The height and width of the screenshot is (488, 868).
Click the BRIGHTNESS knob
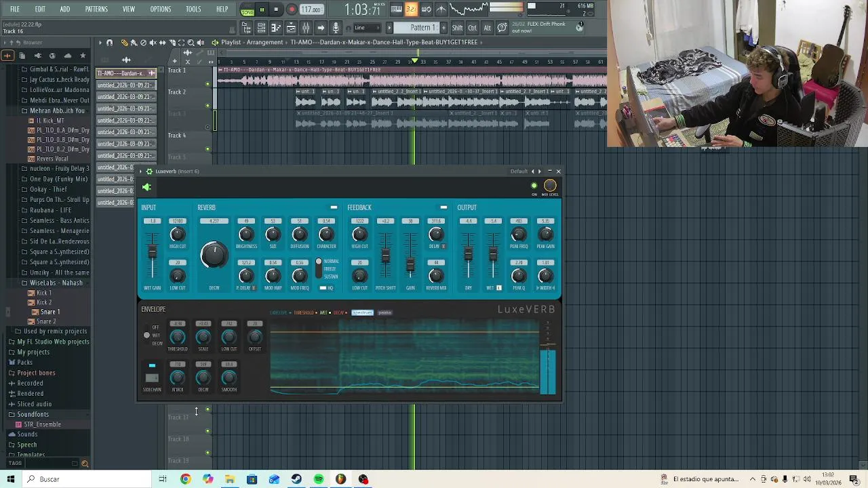pos(246,235)
